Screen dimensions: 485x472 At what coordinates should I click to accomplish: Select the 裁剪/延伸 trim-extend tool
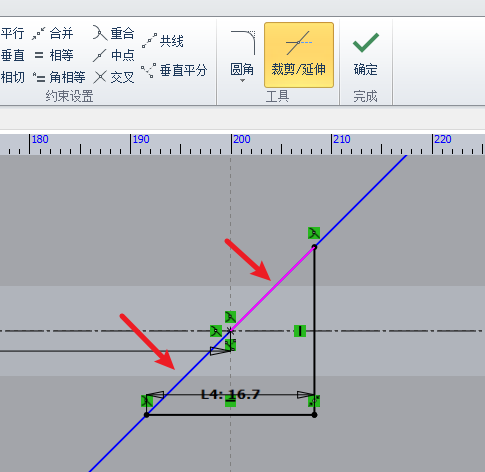tap(299, 55)
